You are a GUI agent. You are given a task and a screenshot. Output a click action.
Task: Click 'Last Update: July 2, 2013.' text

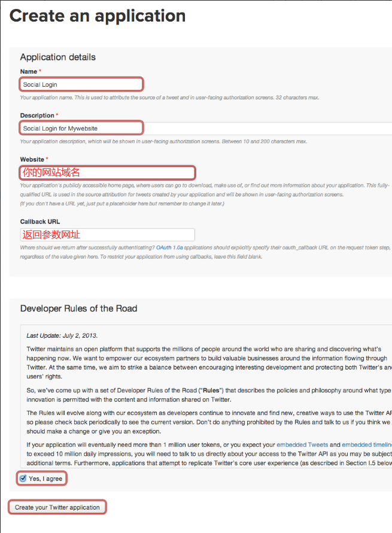pyautogui.click(x=62, y=335)
